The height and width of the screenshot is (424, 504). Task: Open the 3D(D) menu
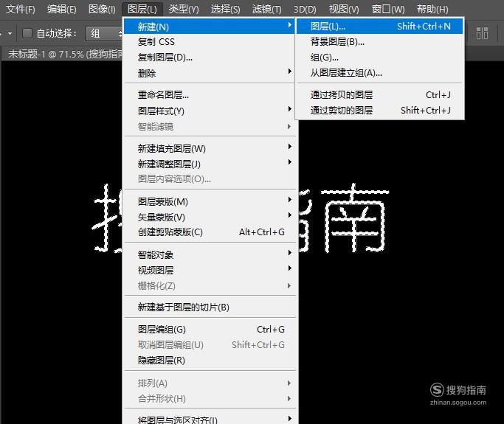[305, 9]
